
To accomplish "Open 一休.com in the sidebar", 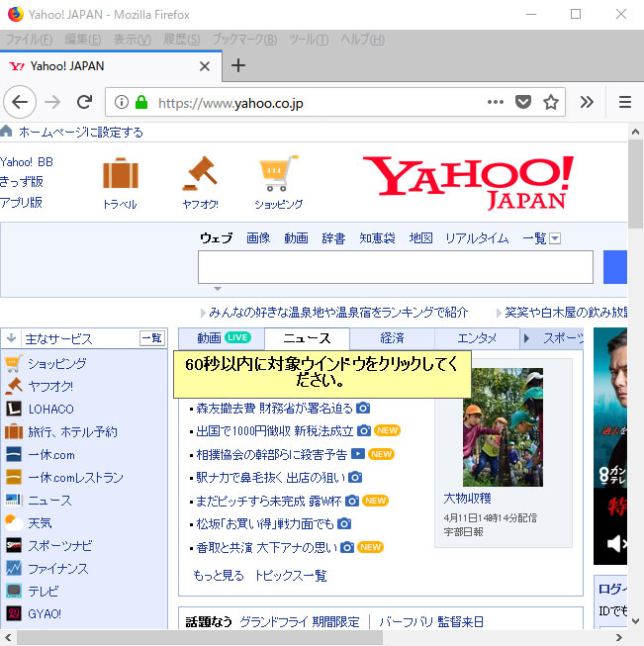I will point(51,455).
